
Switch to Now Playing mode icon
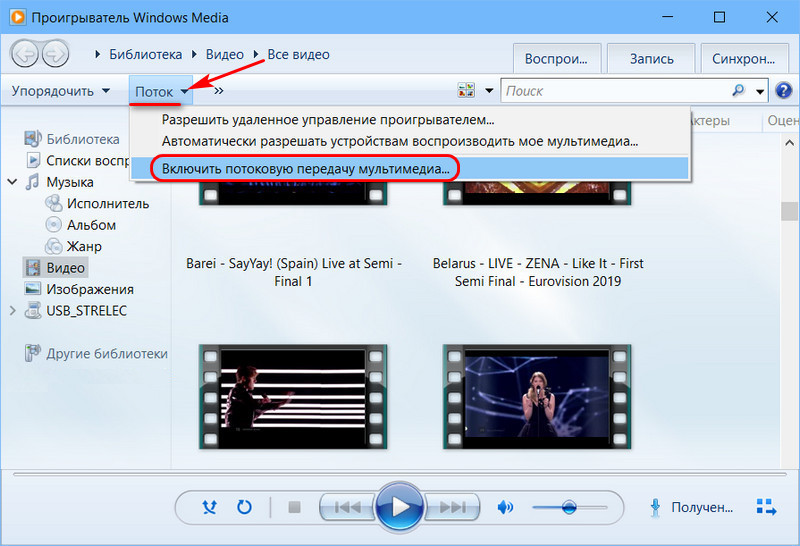tap(766, 507)
